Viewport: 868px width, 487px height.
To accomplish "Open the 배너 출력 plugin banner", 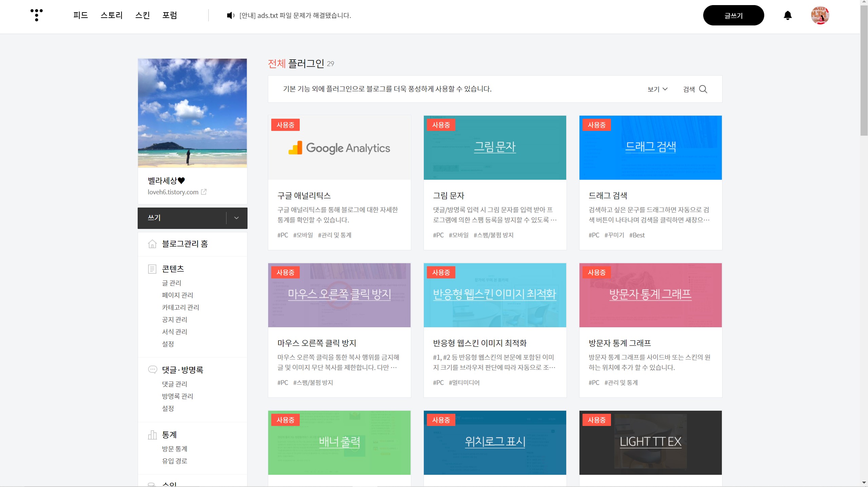I will pos(339,443).
